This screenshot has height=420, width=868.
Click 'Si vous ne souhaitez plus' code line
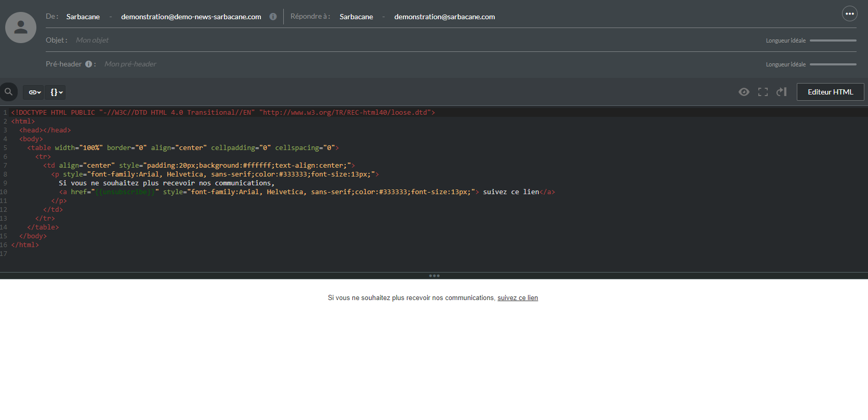coord(167,183)
